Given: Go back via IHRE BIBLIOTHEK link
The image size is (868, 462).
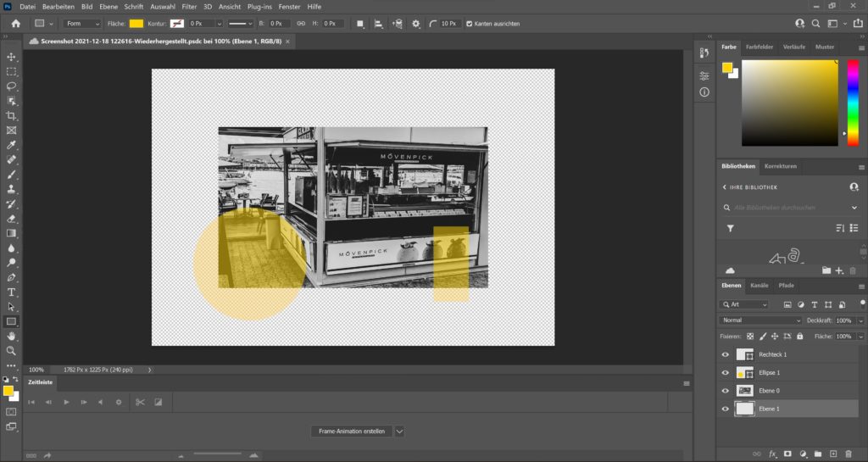Looking at the screenshot, I should tap(750, 187).
